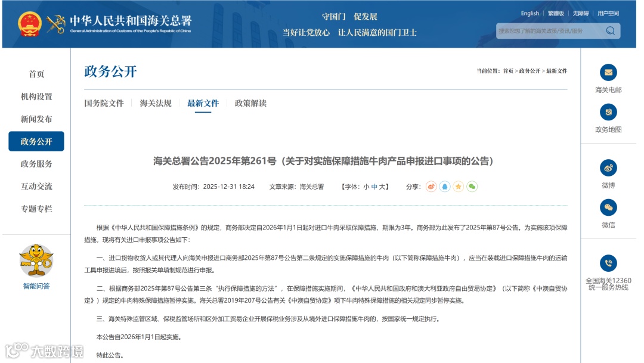This screenshot has width=644, height=363.
Task: Click 全国海关12360统一服务热线 text
Action: pos(608,284)
